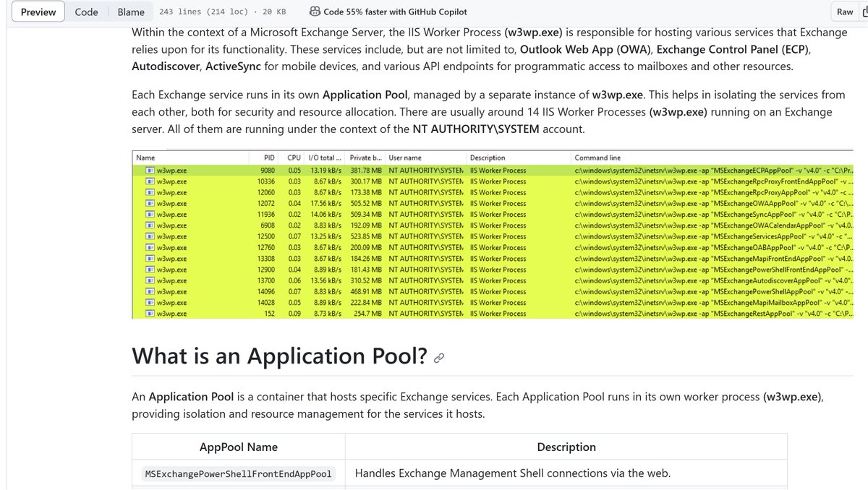Open the 'Code 55% faster with GitHub Copilot' link
Image resolution: width=868 pixels, height=490 pixels.
tap(396, 12)
